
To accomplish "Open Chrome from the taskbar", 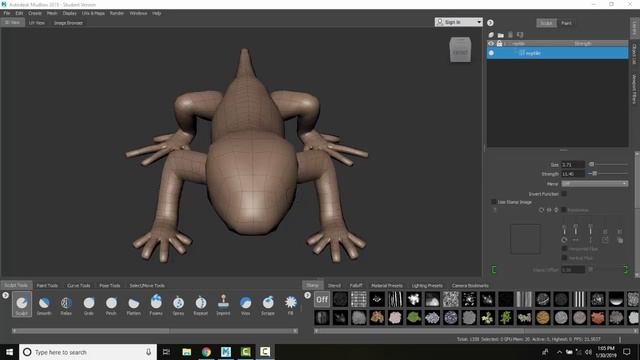I will tap(206, 352).
